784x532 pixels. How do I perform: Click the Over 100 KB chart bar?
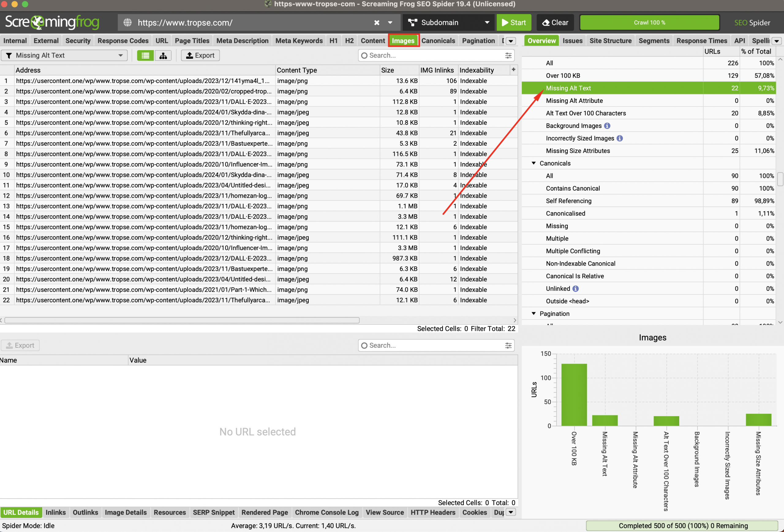coord(574,395)
